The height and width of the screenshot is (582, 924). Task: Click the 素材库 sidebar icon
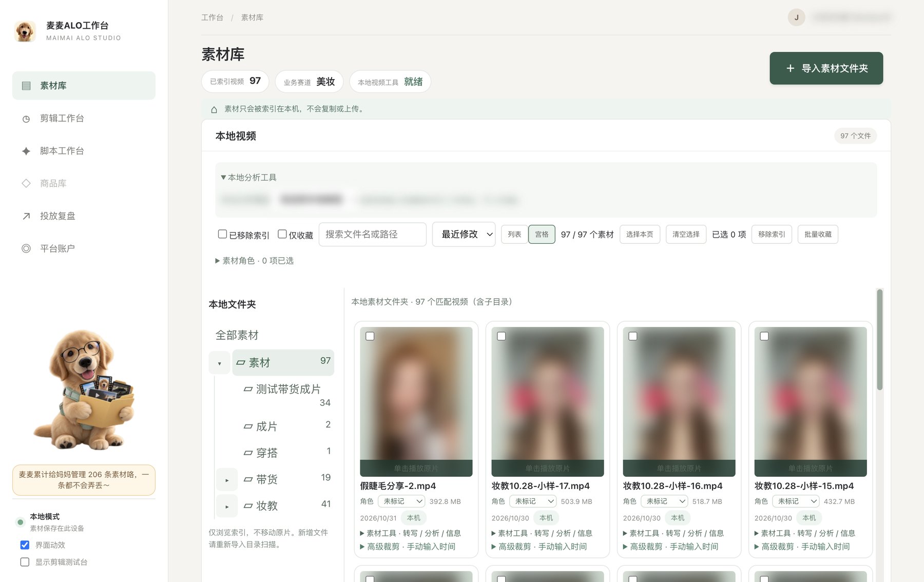click(26, 86)
